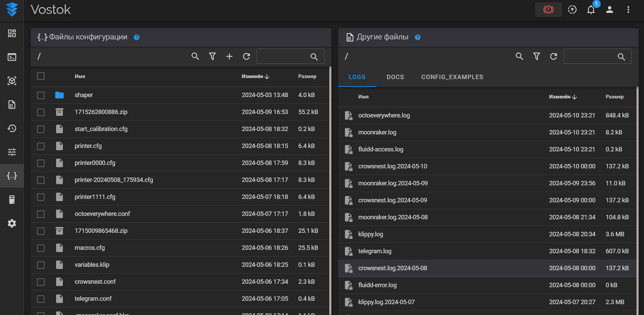Open the three-dot overflow menu
The width and height of the screenshot is (644, 315).
tap(628, 10)
